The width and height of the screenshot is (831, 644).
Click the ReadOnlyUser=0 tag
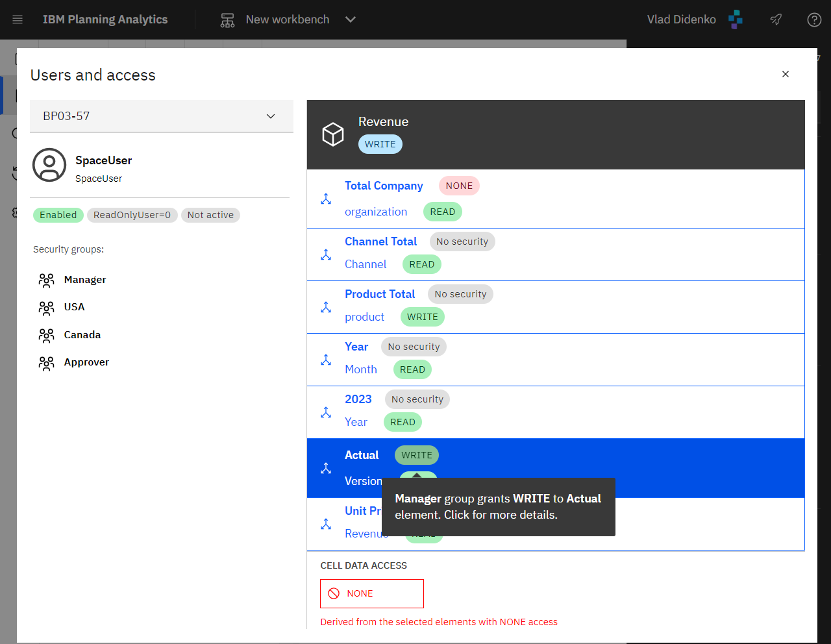(132, 215)
